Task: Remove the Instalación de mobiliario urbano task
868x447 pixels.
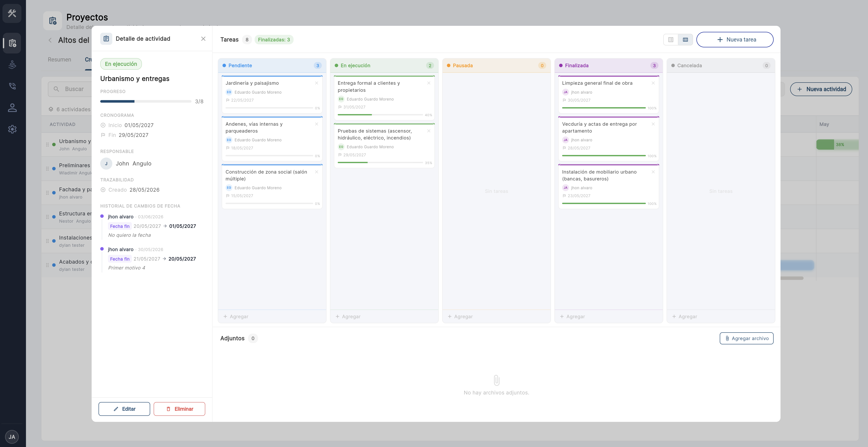Action: click(x=653, y=172)
